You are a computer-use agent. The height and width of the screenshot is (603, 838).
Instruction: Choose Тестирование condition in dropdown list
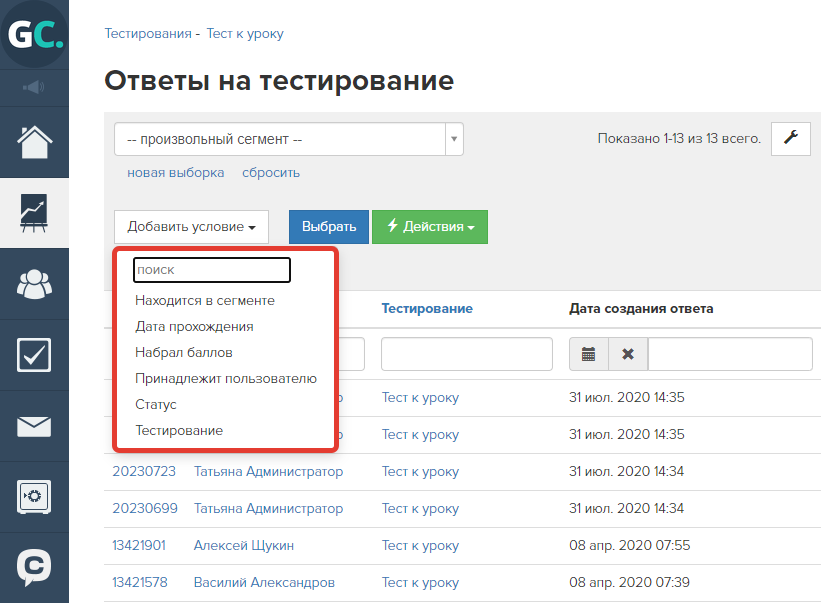pos(179,430)
